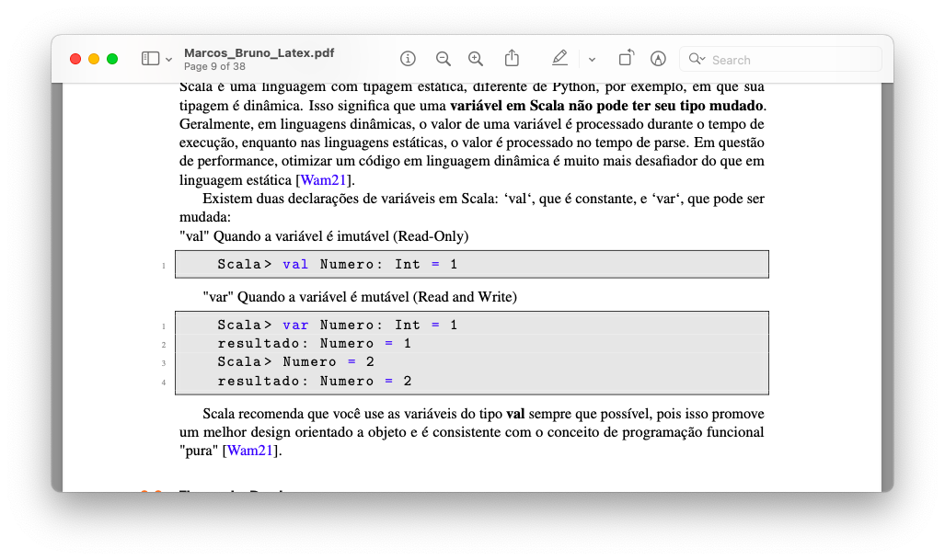Click the code line 'Scala> Numero = 2'
This screenshot has height=560, width=945.
[x=296, y=362]
